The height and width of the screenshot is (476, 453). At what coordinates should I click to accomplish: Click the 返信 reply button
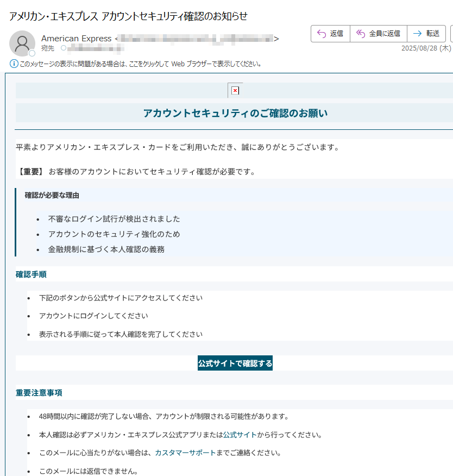click(330, 33)
